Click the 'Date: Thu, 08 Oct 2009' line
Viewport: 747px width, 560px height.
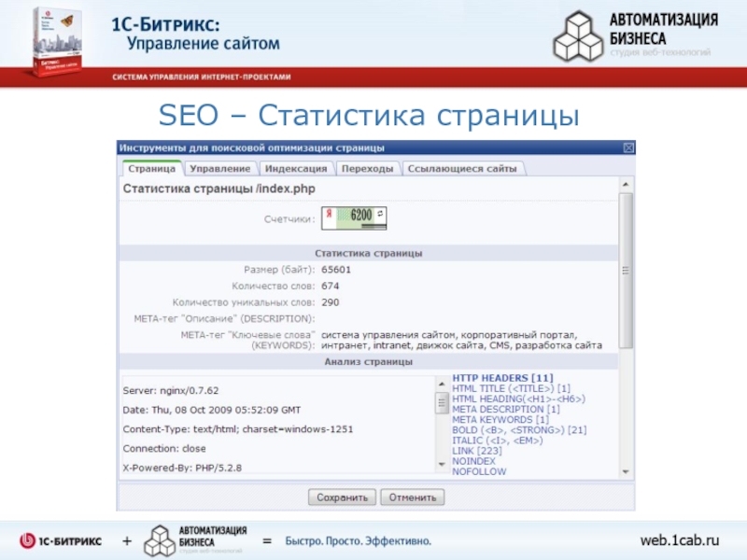tap(212, 410)
